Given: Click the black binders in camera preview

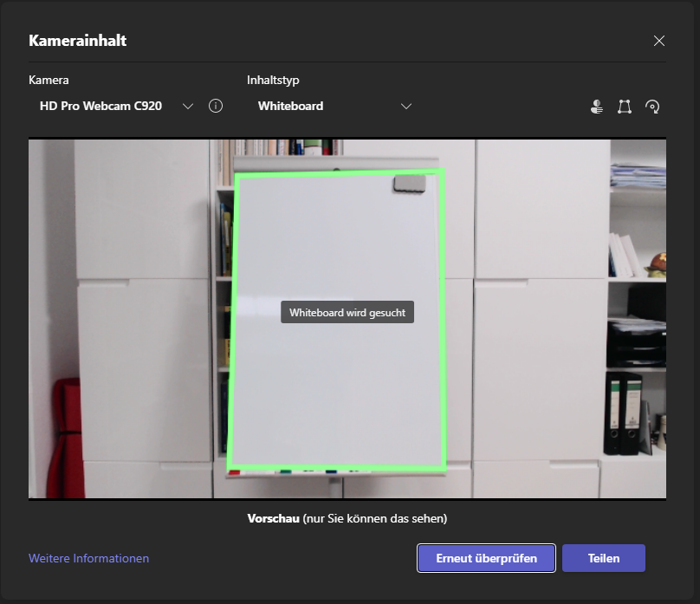Looking at the screenshot, I should pos(623,414).
